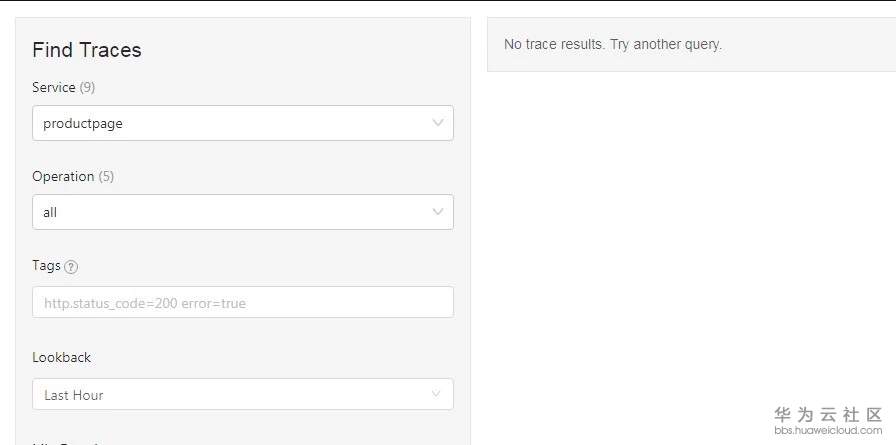Screen dimensions: 896x445
Task: Click the Huawei Cloud community watermark logo
Action: coord(828,414)
